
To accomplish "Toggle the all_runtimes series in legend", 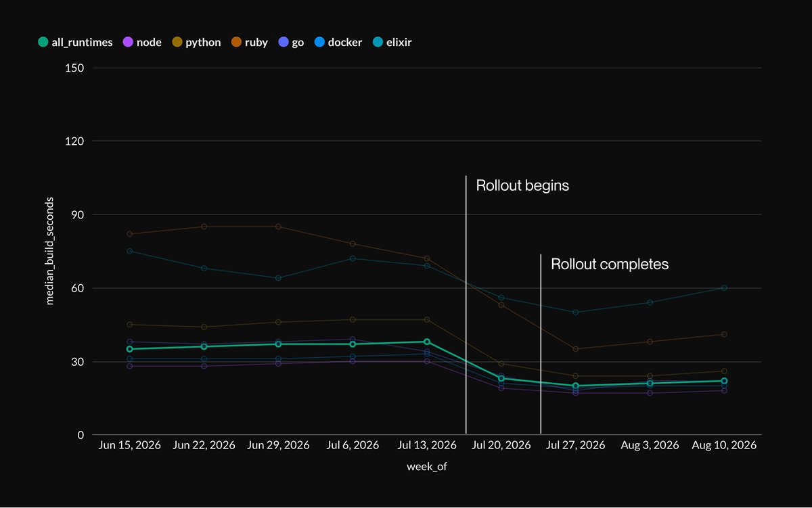I will coord(75,42).
